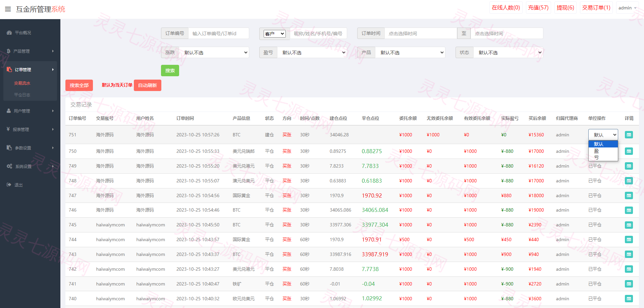Open 交易订单(1) notification link
This screenshot has height=308, width=644.
(x=596, y=8)
